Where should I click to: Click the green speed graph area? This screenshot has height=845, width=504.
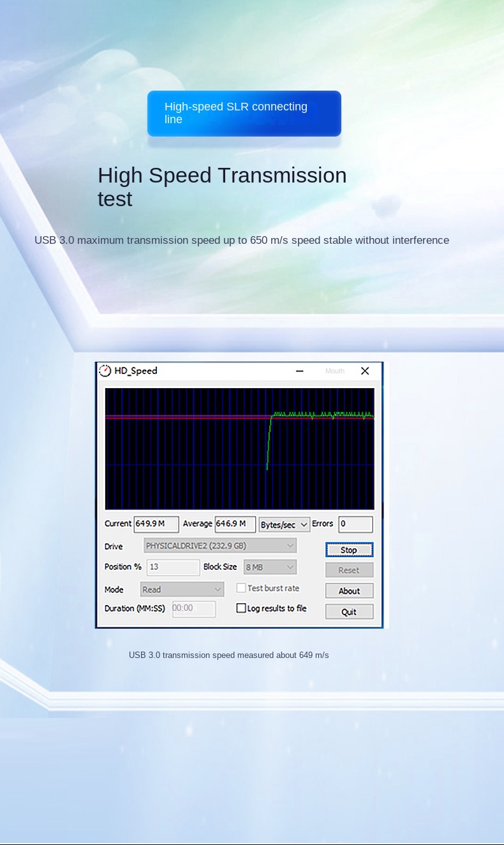tap(239, 448)
